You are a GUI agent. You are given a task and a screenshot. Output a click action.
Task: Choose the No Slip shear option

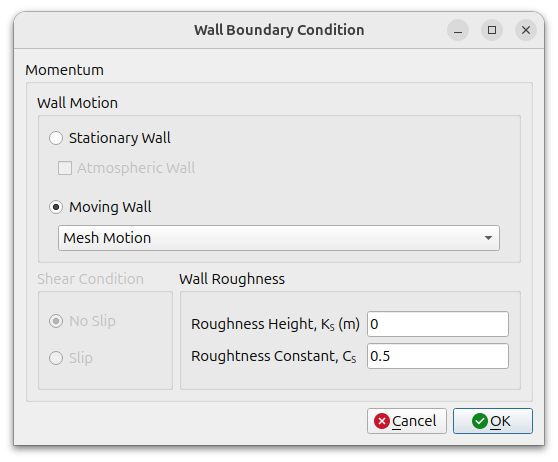(x=56, y=321)
